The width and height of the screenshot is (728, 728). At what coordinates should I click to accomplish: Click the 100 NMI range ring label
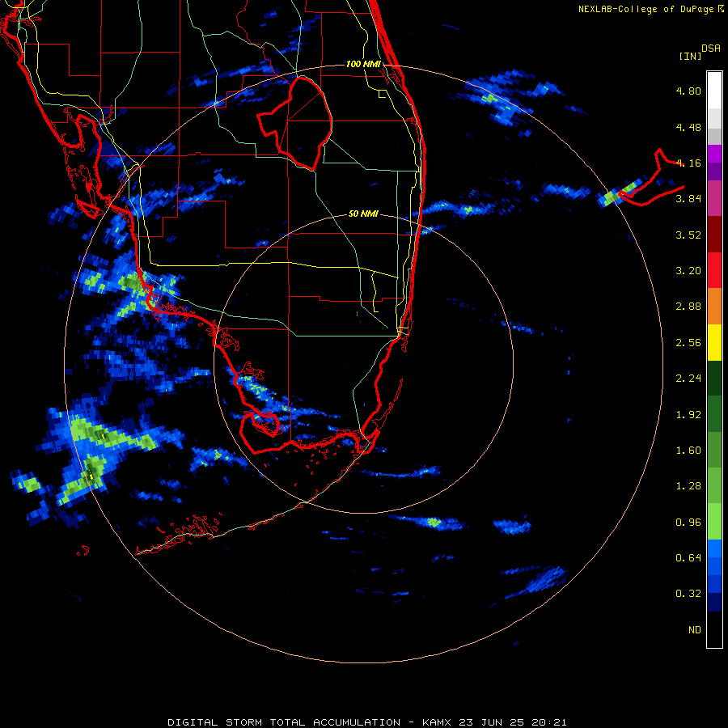point(363,64)
